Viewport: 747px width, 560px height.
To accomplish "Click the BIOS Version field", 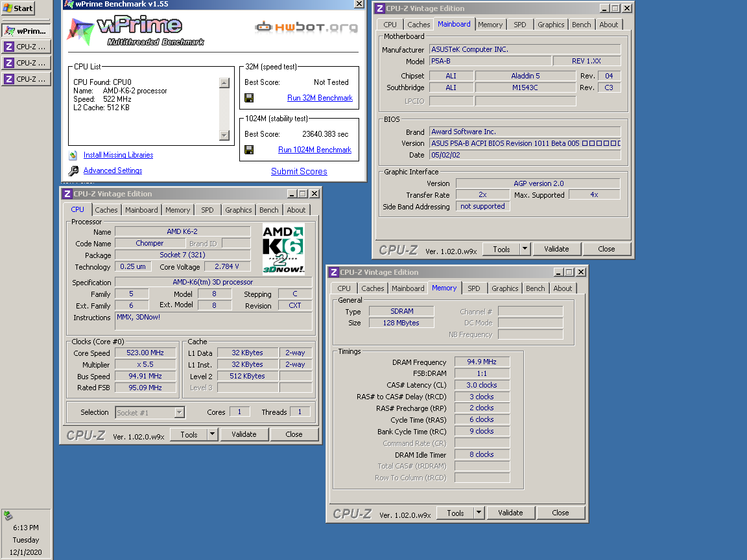I will pos(525,143).
